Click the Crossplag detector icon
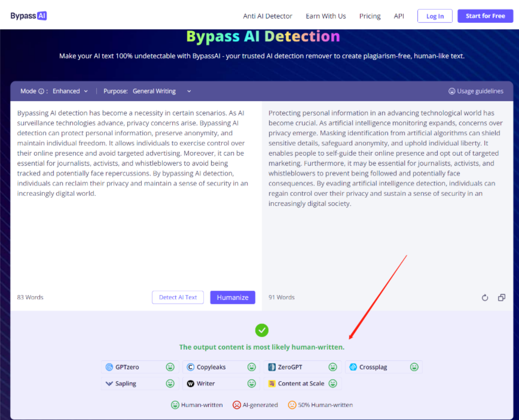Image resolution: width=519 pixels, height=420 pixels. pos(353,367)
